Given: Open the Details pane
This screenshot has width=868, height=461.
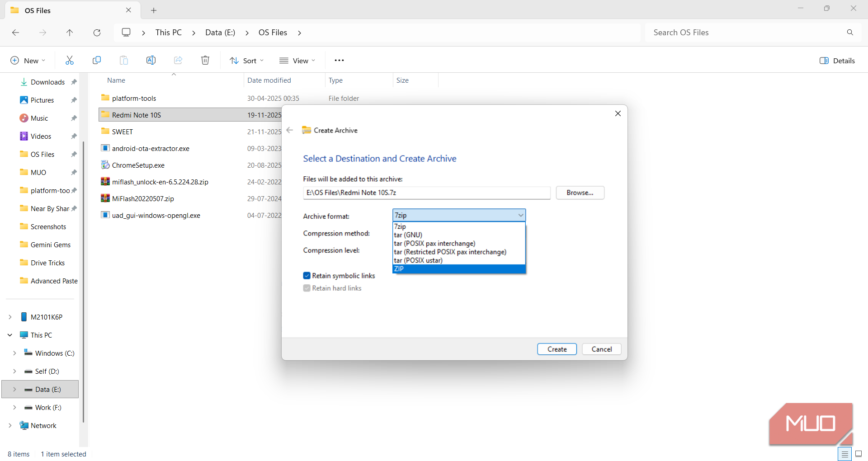Looking at the screenshot, I should point(837,61).
